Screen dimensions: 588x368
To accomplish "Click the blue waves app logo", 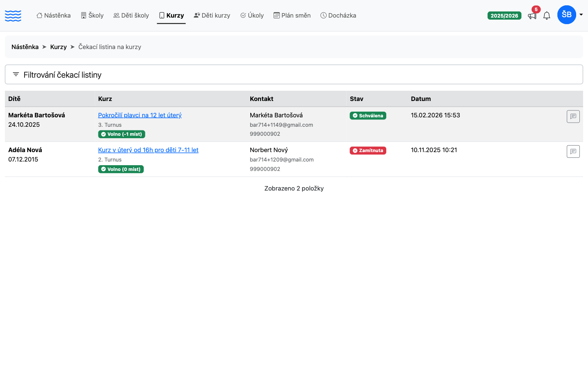I will [13, 16].
